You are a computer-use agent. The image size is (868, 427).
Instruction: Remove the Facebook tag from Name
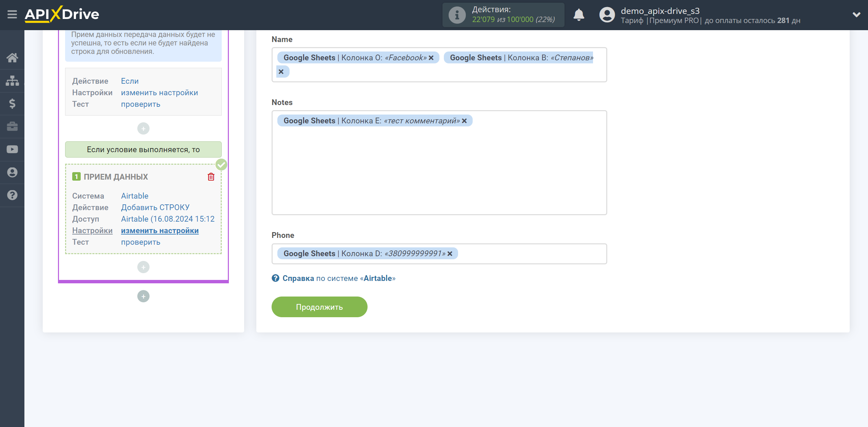coord(431,58)
